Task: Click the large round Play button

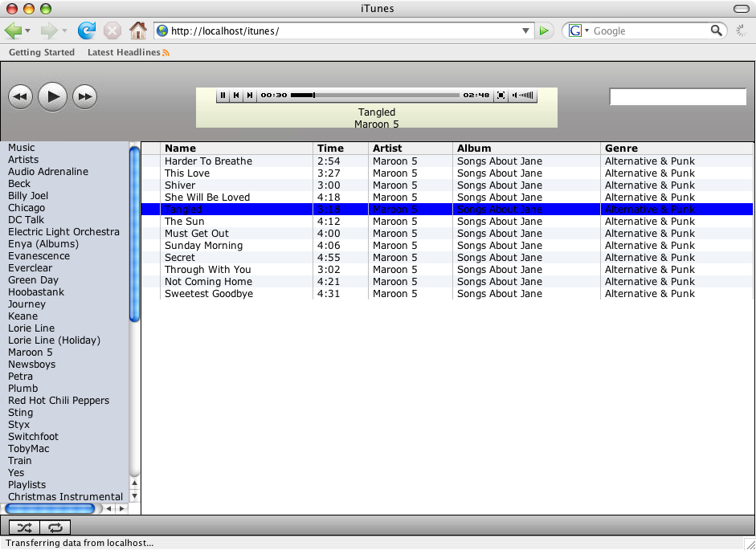Action: 52,96
